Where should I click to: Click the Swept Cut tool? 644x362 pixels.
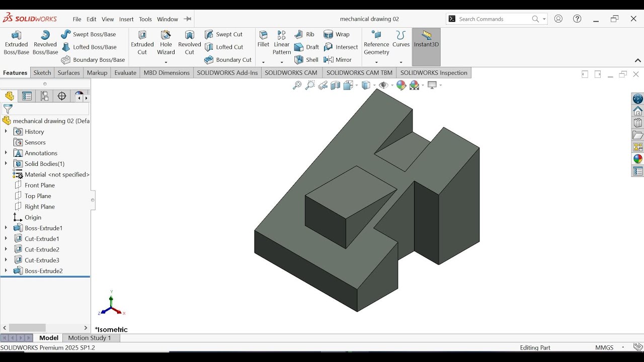pos(224,34)
